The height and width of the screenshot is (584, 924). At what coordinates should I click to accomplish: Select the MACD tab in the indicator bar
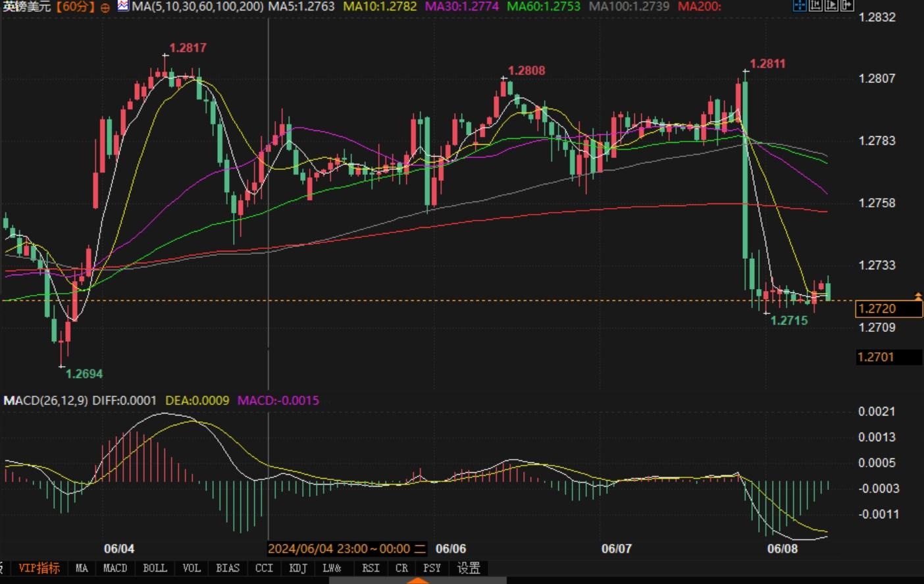click(x=115, y=568)
